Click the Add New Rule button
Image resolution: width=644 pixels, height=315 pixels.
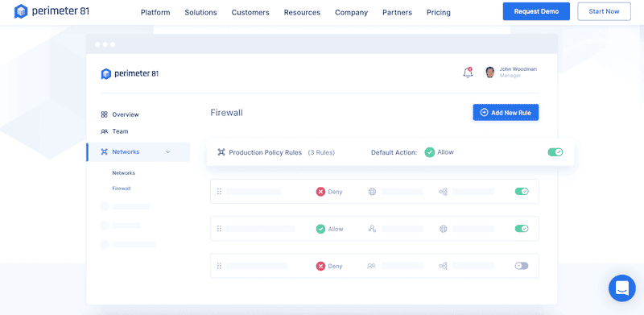[506, 112]
